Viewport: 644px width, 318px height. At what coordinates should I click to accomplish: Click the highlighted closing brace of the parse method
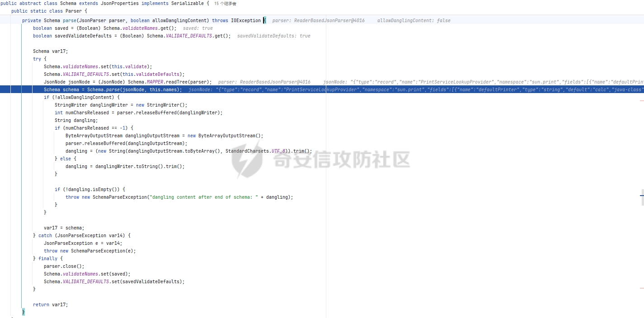24,312
